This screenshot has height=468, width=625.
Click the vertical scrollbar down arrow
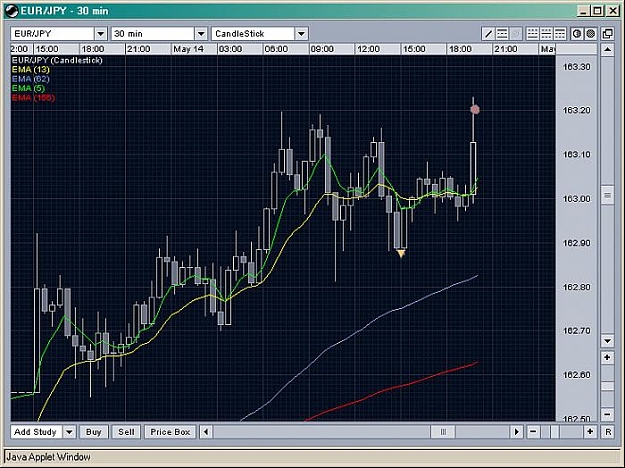pyautogui.click(x=607, y=341)
